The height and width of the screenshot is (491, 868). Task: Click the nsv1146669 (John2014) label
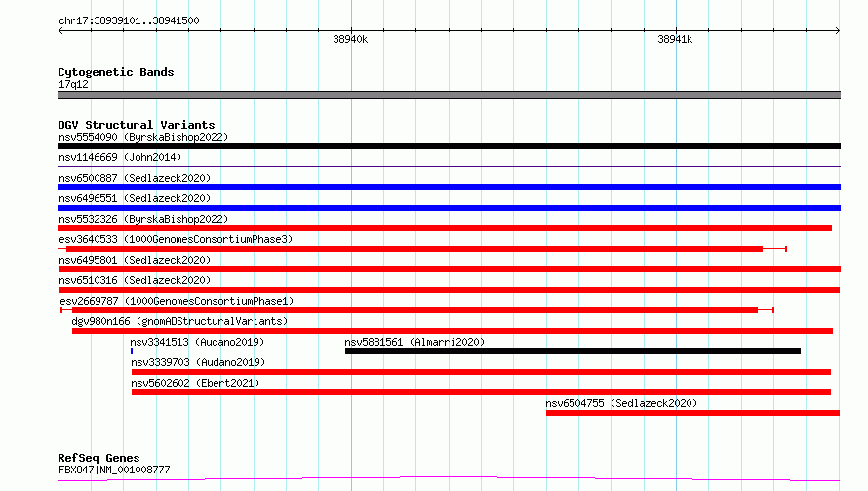point(120,157)
